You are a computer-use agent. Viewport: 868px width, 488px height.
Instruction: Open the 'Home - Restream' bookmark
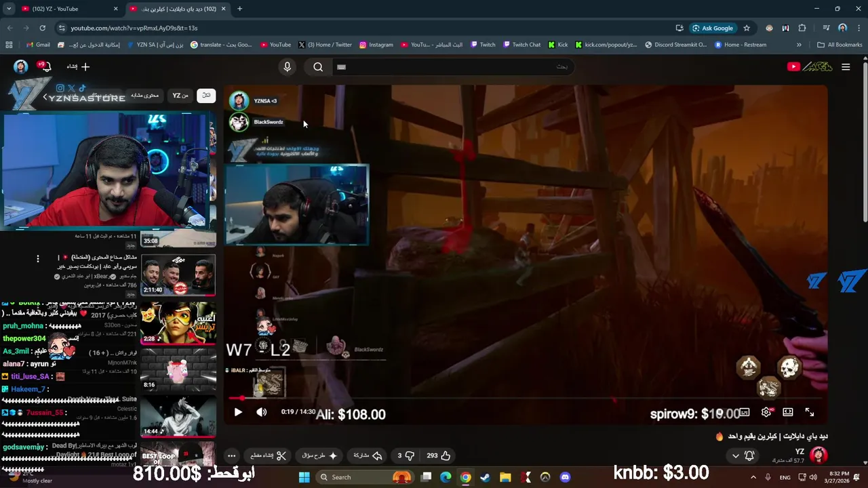741,45
